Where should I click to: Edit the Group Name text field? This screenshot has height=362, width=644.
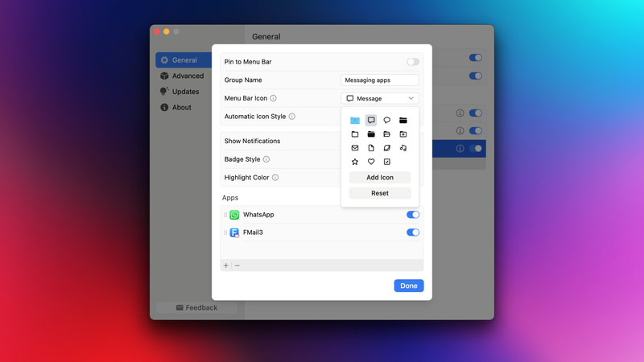tap(380, 80)
